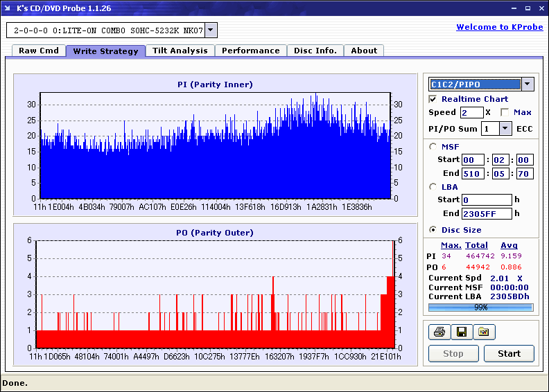The height and width of the screenshot is (392, 549).
Task: Open the PI/PO Sum ECC dropdown
Action: pos(505,128)
